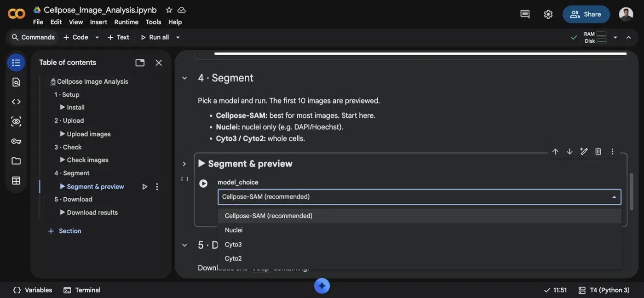Delete the cell with trash icon
The width and height of the screenshot is (644, 298).
tap(598, 152)
